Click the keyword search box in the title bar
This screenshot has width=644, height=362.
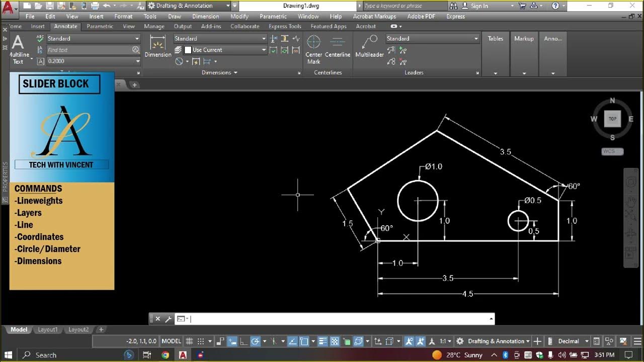pyautogui.click(x=404, y=6)
